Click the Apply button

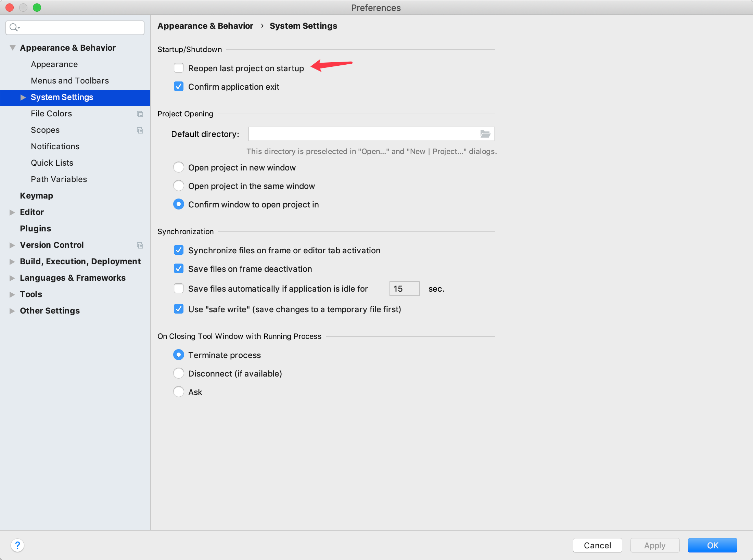(x=655, y=545)
